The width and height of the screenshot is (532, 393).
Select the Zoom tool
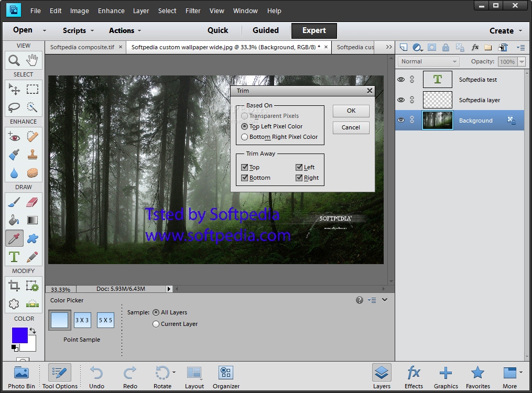14,60
